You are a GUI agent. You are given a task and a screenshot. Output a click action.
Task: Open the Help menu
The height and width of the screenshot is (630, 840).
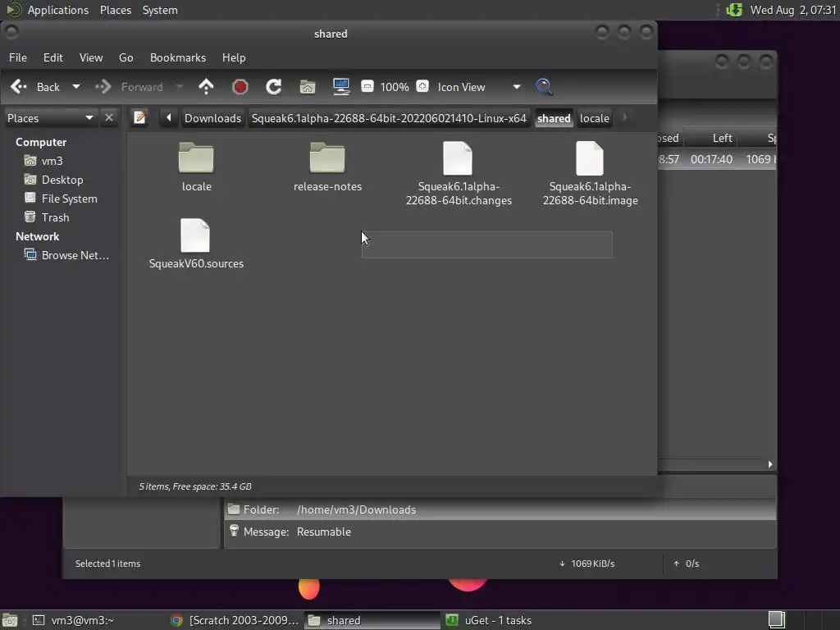click(234, 57)
